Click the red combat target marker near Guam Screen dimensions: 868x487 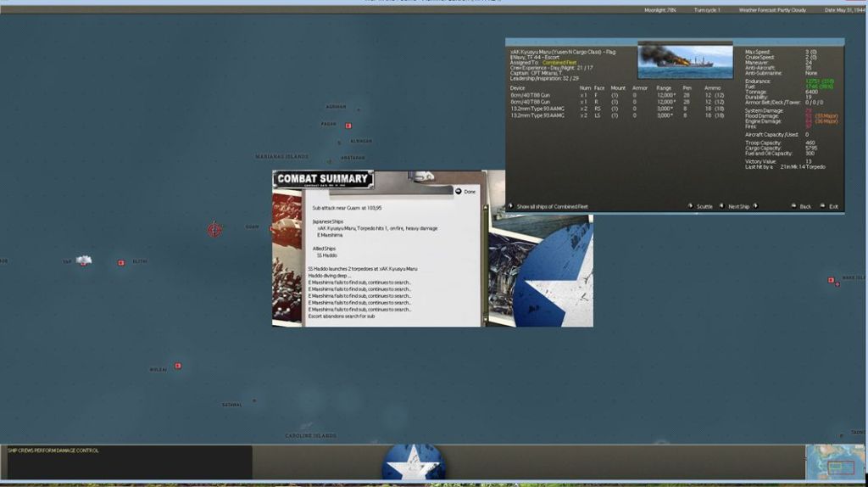click(214, 229)
